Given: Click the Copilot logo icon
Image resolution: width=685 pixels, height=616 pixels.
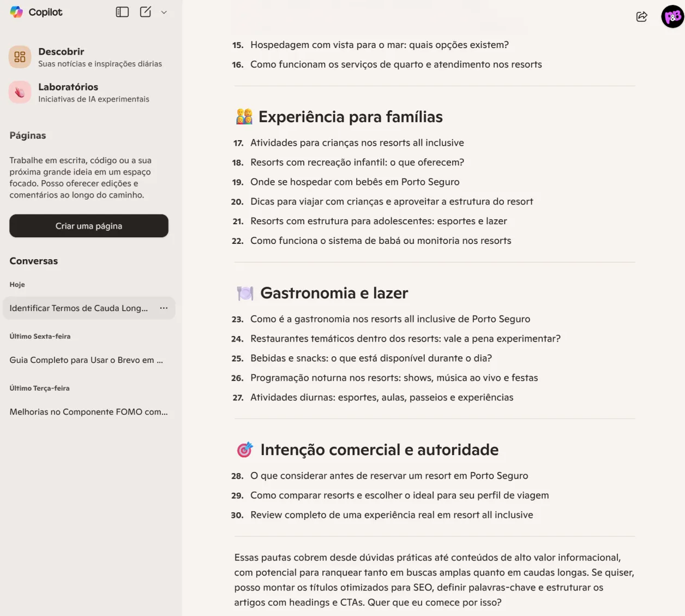Looking at the screenshot, I should (16, 12).
